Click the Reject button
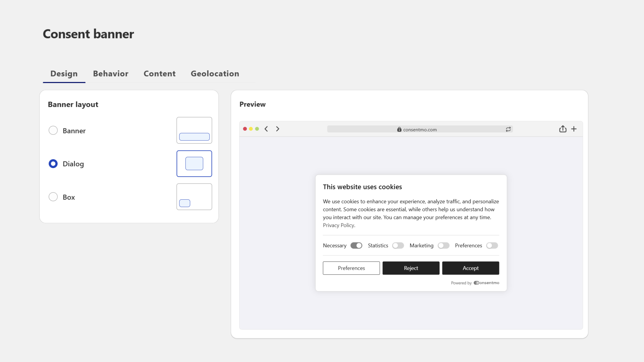644x362 pixels. point(411,268)
